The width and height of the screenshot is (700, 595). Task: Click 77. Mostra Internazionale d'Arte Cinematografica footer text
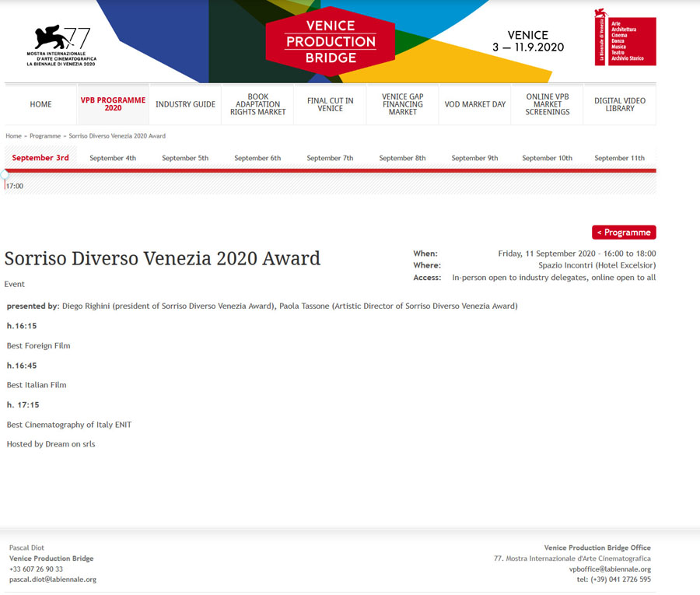[x=572, y=558]
